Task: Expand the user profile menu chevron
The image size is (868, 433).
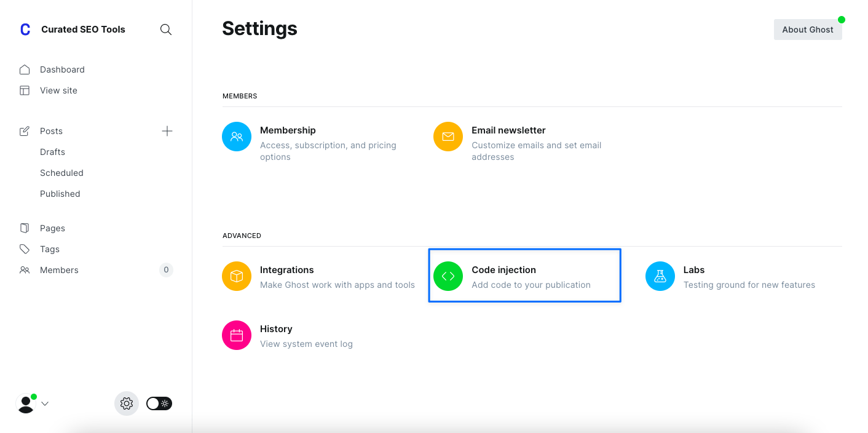Action: click(x=45, y=404)
